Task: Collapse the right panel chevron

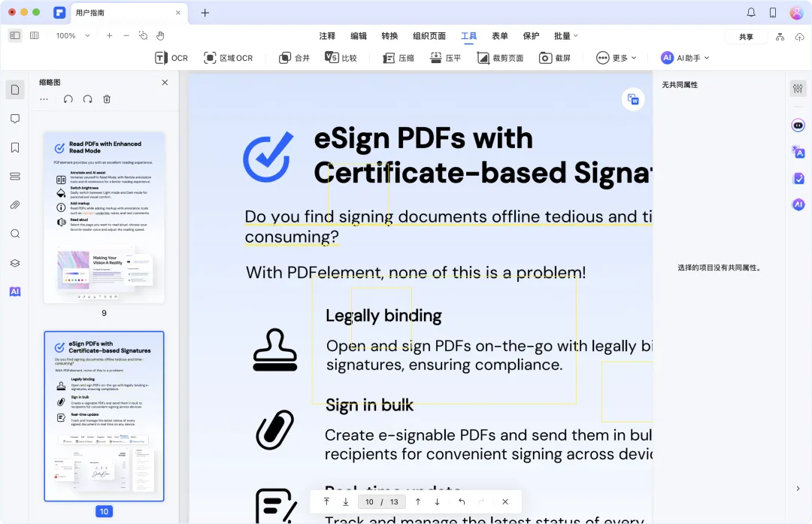Action: pos(798,489)
